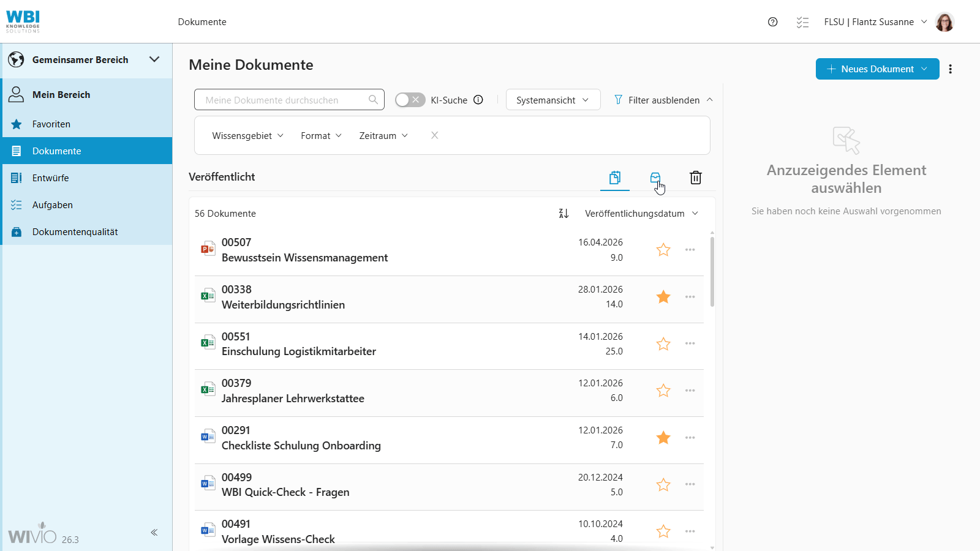Collapse filters via Filter ausblenden
This screenshot has height=551, width=980.
click(663, 100)
